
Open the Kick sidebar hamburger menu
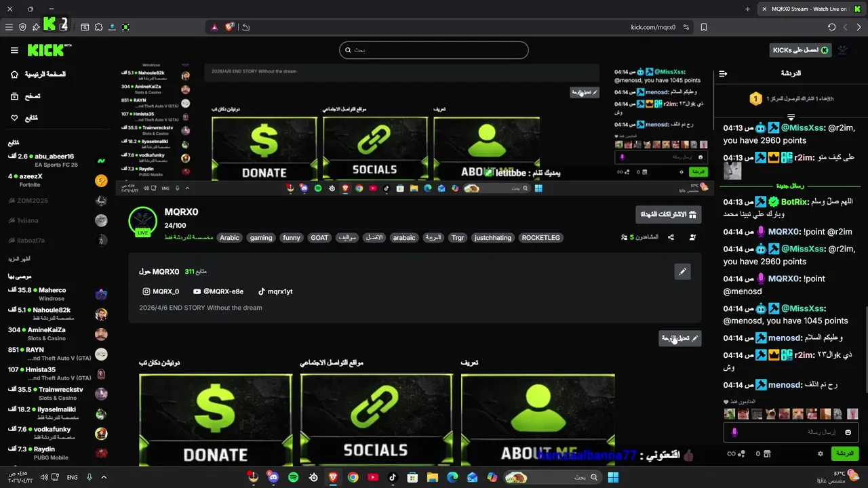14,50
